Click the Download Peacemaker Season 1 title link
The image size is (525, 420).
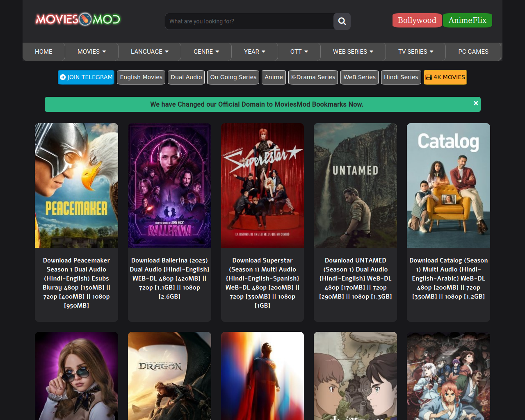click(x=76, y=283)
